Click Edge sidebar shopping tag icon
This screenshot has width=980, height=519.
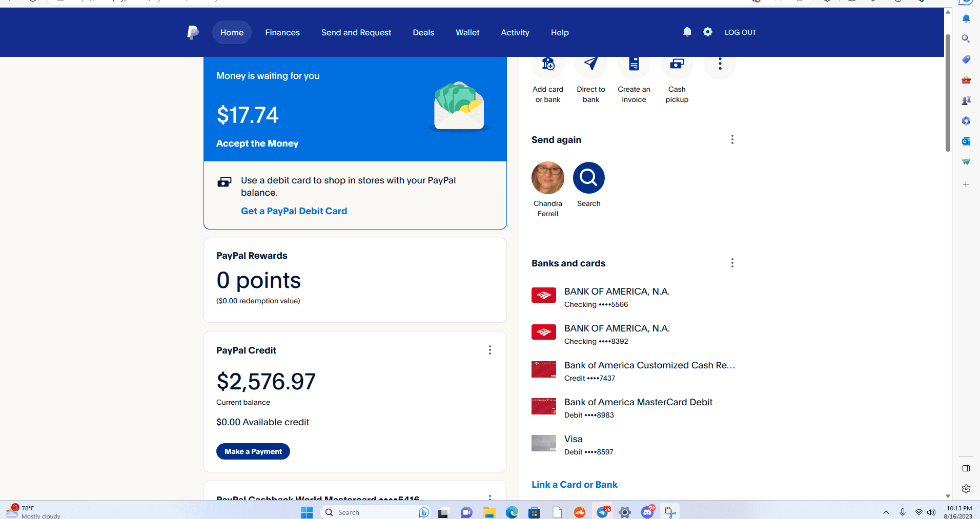click(966, 59)
